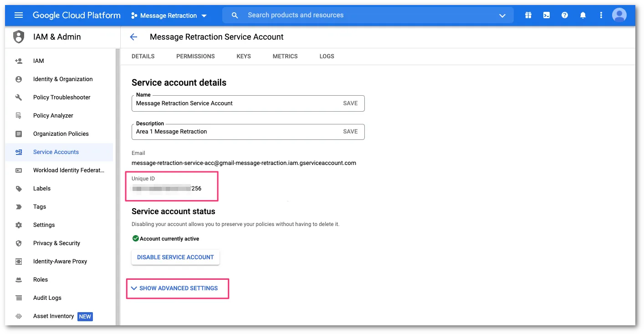Switch to the PERMISSIONS tab

(x=195, y=56)
